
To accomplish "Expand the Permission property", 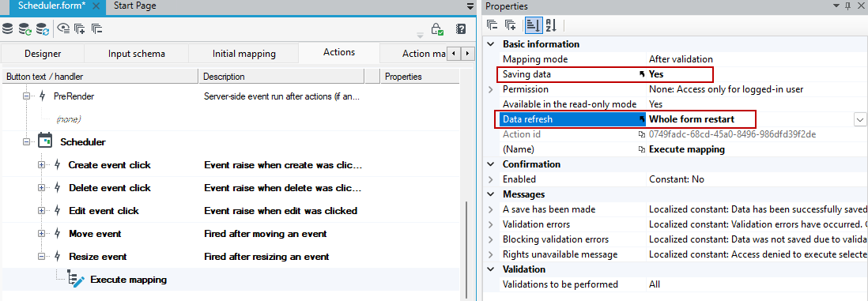I will pyautogui.click(x=490, y=89).
